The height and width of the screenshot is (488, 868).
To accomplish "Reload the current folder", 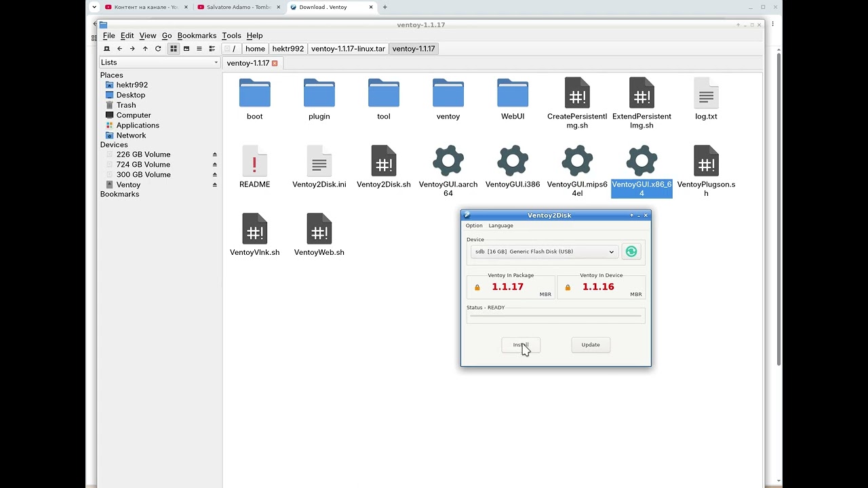I will tap(158, 49).
